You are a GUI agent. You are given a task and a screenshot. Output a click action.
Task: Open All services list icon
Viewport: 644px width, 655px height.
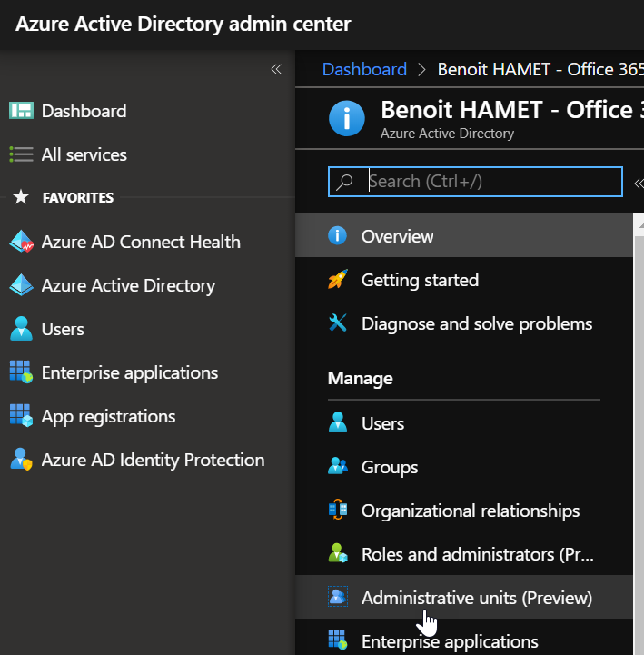(20, 154)
